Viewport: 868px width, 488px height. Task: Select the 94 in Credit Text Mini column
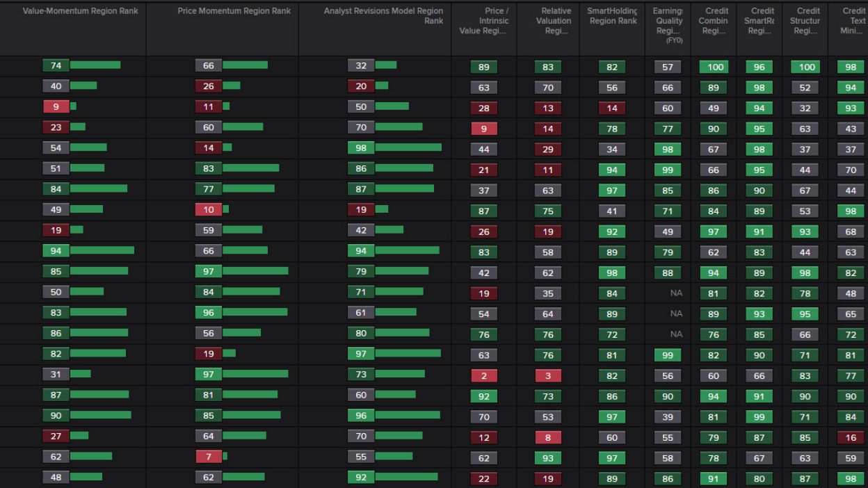[x=851, y=88]
